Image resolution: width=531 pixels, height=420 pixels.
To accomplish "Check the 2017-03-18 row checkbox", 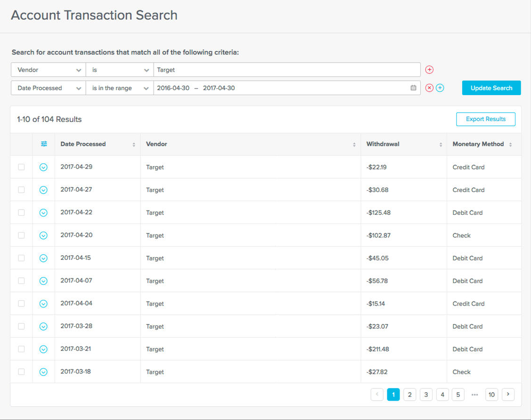I will (21, 372).
